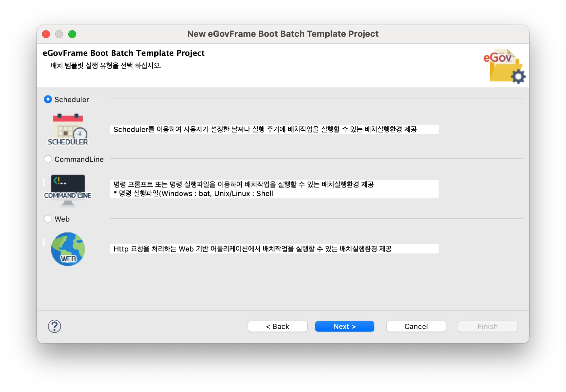
Task: Click the Web globe icon
Action: coord(68,249)
